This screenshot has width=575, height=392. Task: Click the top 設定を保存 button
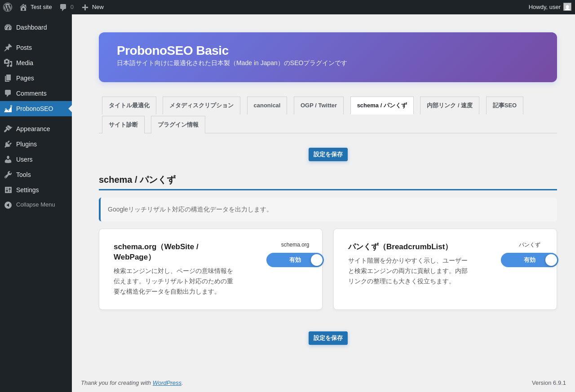click(328, 154)
